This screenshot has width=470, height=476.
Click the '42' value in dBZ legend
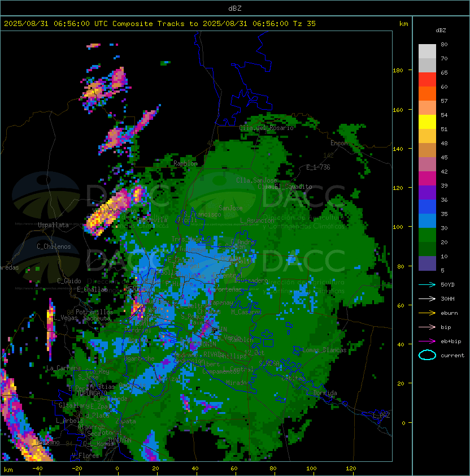click(444, 171)
